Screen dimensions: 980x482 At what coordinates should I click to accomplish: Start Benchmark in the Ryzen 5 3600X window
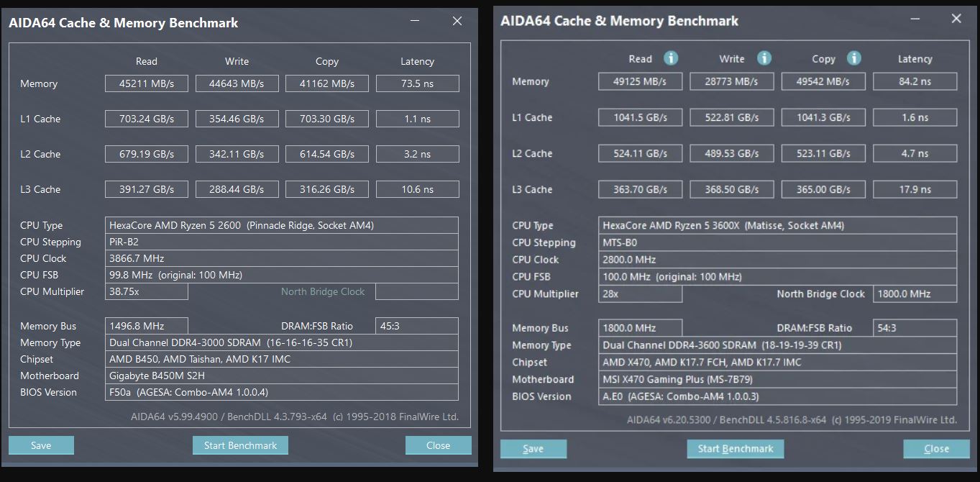tap(735, 449)
